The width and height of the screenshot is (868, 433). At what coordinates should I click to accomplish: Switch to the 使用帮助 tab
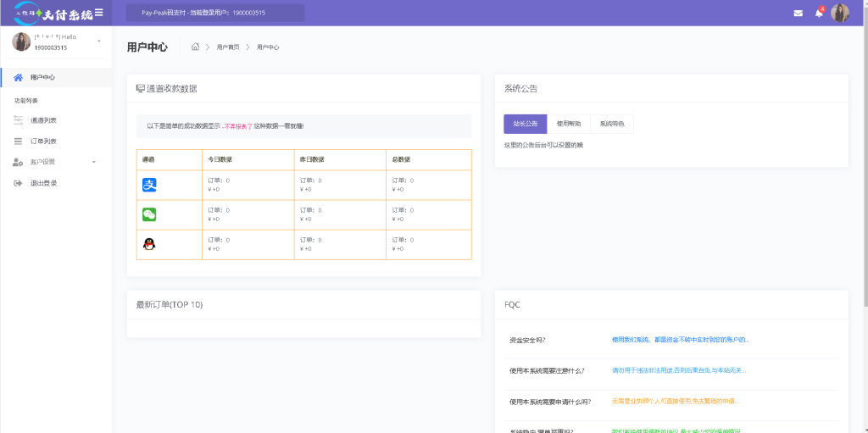click(x=569, y=124)
